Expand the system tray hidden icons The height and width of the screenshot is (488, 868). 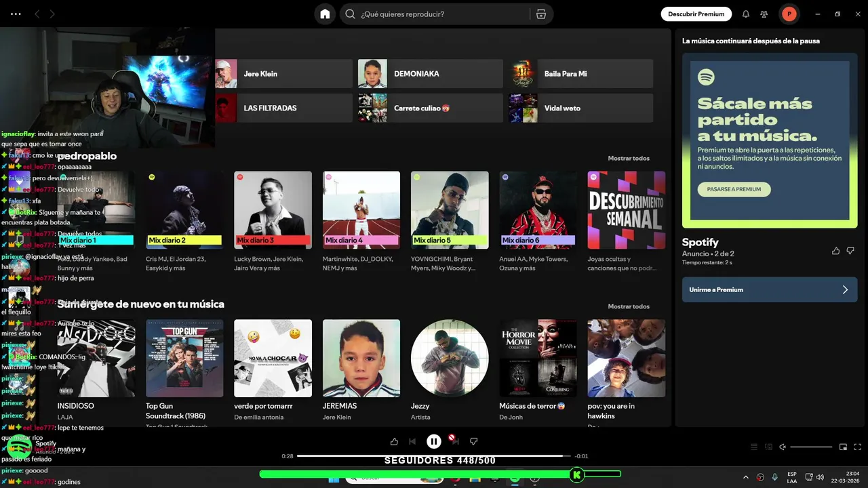tap(746, 477)
